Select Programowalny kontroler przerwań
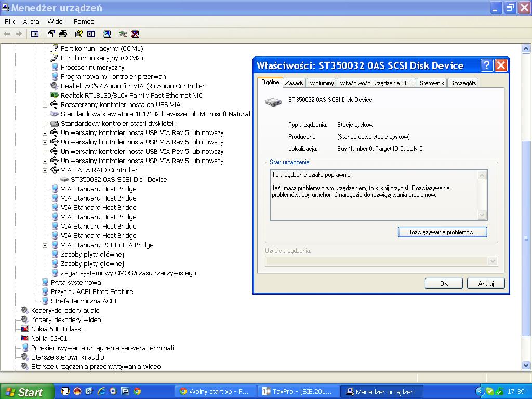This screenshot has height=399, width=532. pos(113,77)
